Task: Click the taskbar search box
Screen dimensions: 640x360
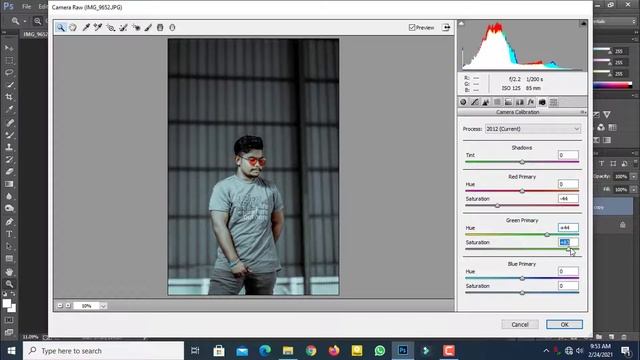Action: (103, 351)
